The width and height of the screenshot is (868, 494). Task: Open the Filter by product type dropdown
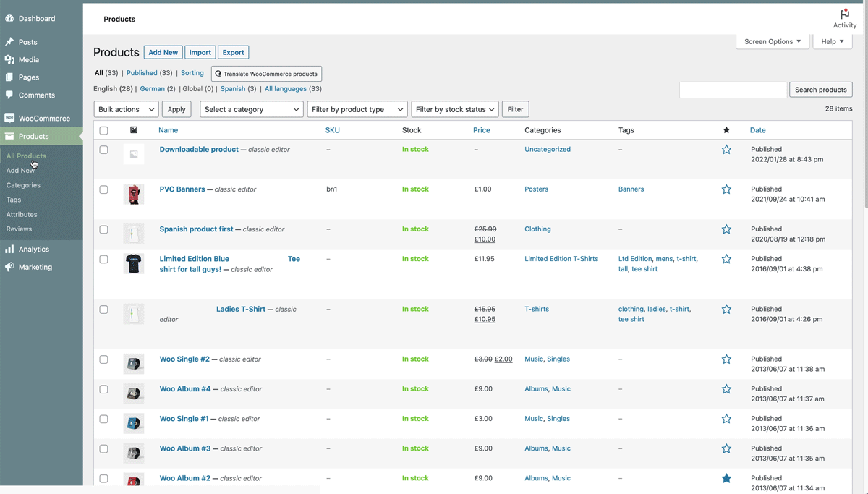coord(357,109)
